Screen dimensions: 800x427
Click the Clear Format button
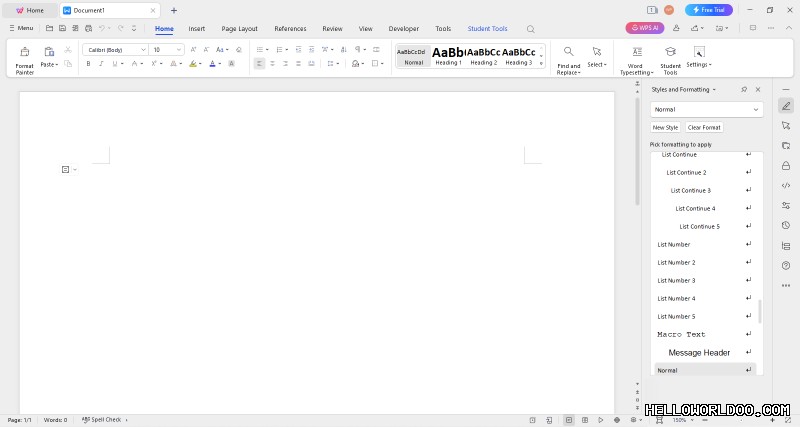704,128
